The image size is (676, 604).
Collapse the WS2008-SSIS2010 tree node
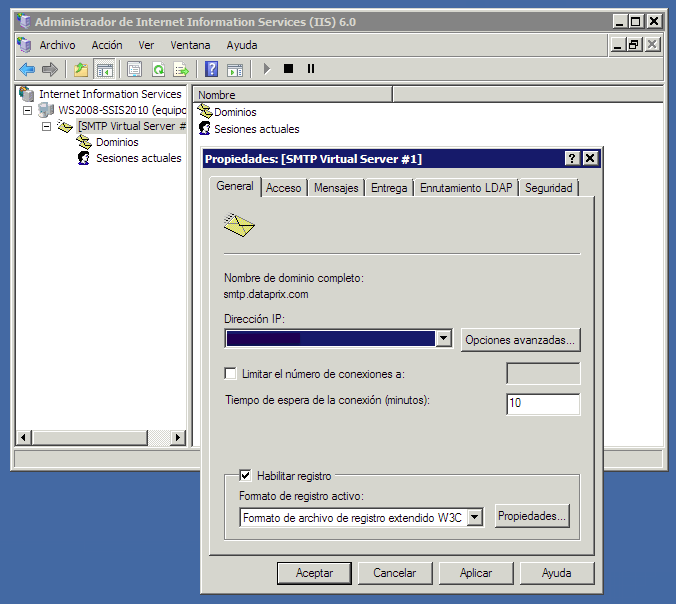click(27, 110)
